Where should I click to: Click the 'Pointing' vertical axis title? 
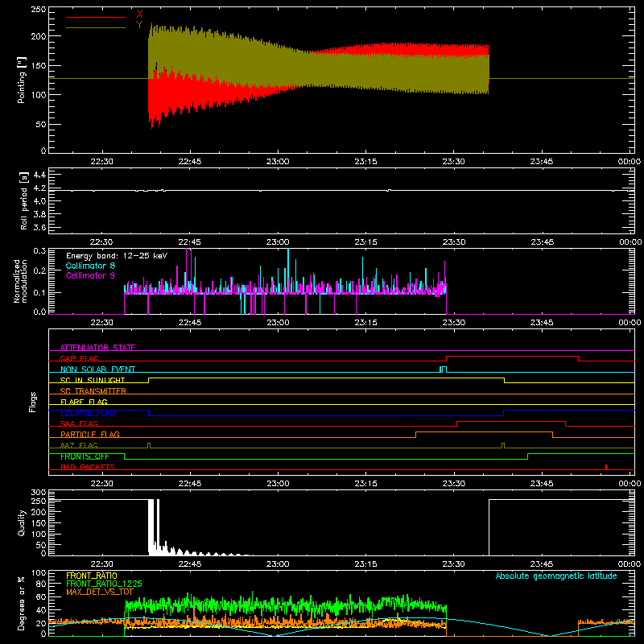point(22,80)
